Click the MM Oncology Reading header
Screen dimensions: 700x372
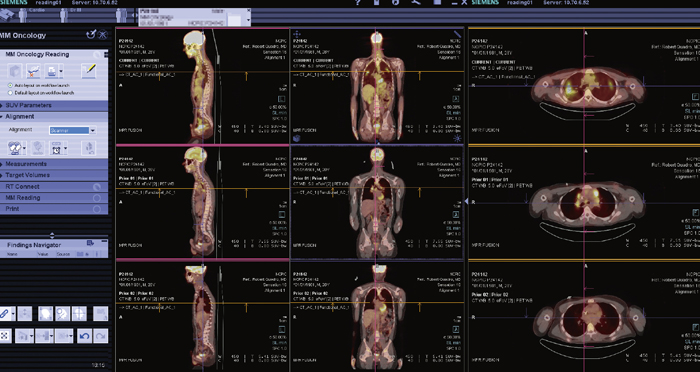point(54,54)
